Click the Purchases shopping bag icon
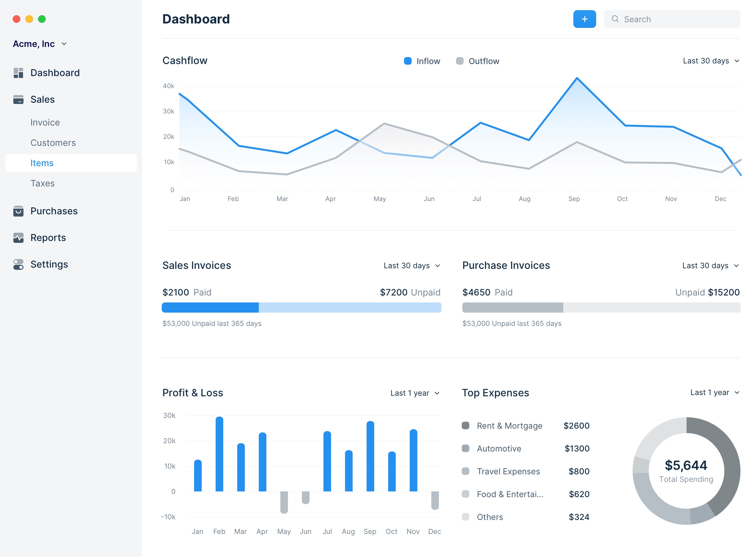Image resolution: width=756 pixels, height=558 pixels. [18, 211]
